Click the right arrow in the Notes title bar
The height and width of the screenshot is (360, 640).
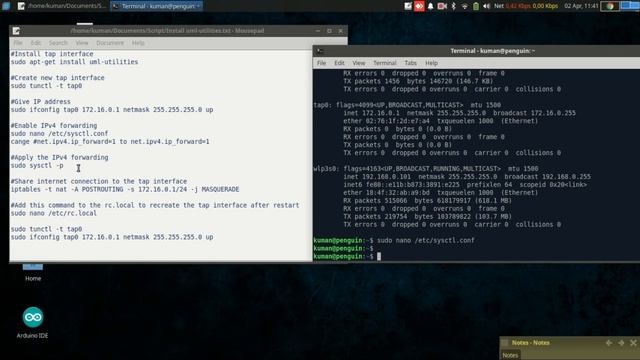(x=621, y=343)
